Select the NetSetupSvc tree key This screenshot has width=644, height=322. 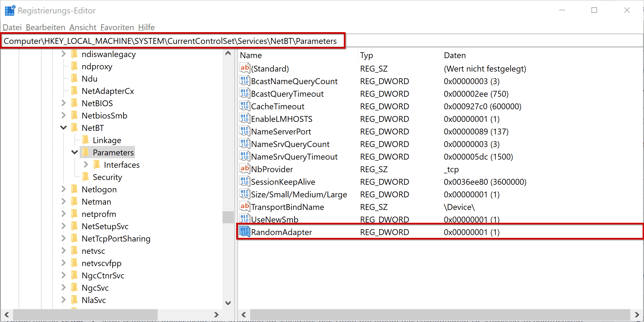(x=105, y=226)
